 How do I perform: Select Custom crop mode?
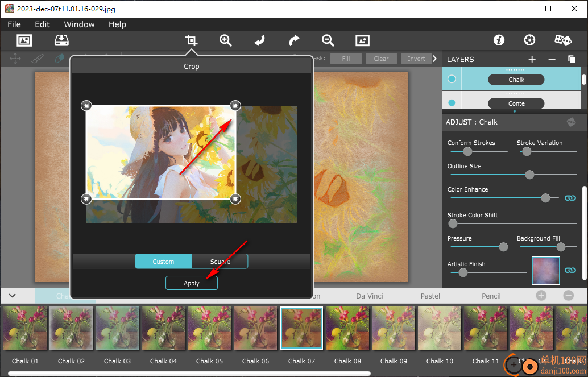(163, 262)
